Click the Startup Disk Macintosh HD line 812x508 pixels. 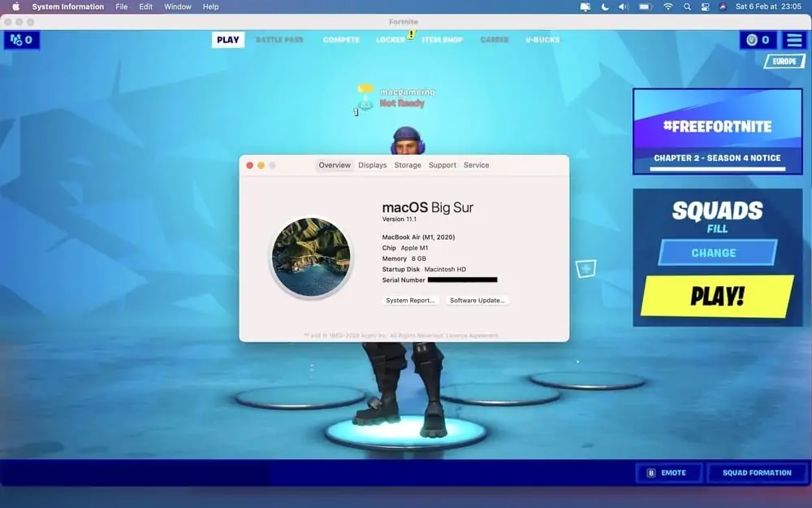click(x=424, y=270)
